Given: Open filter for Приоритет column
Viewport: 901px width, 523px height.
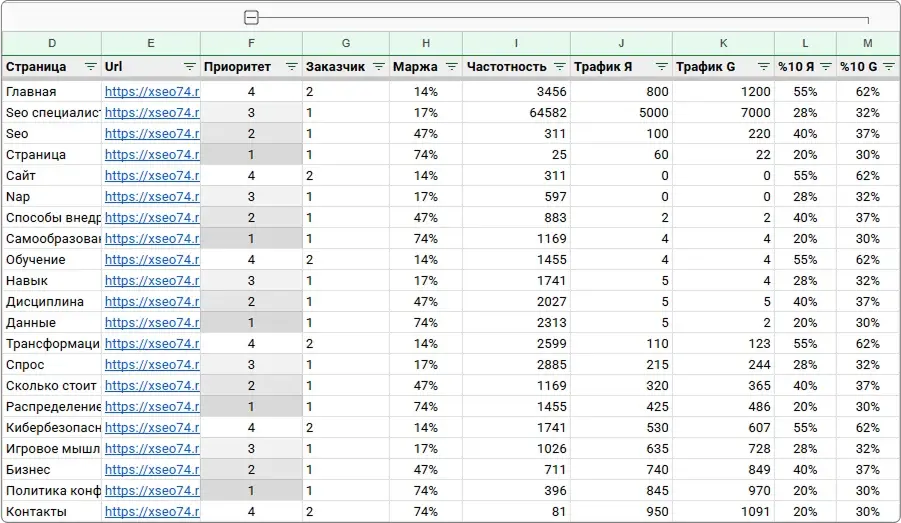Looking at the screenshot, I should coord(292,67).
